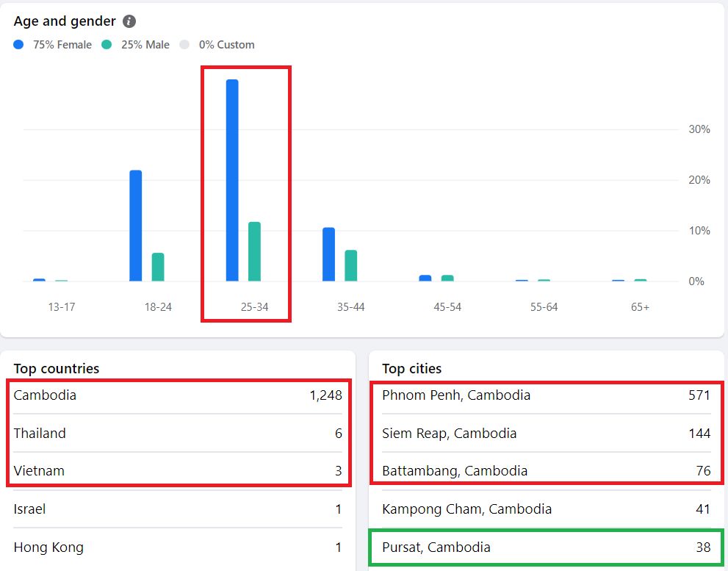Select the '25% Male' legend label
728x571 pixels.
coord(145,45)
